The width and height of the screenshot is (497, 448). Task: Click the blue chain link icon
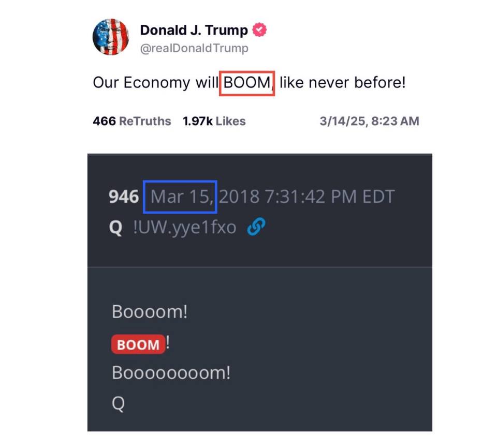click(x=256, y=227)
